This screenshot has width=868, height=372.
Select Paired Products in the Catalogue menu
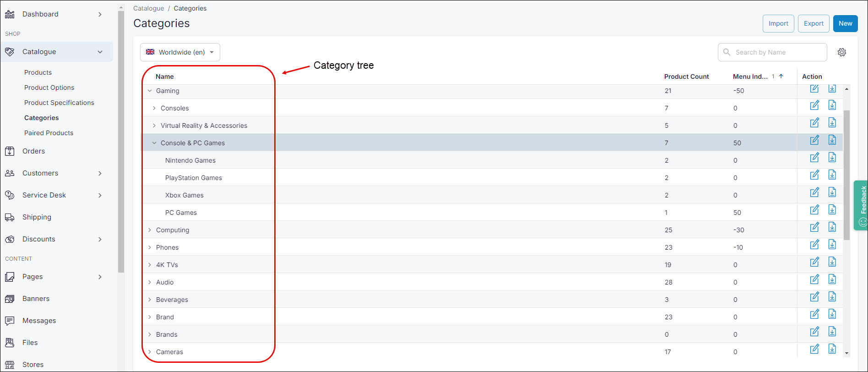click(x=49, y=132)
